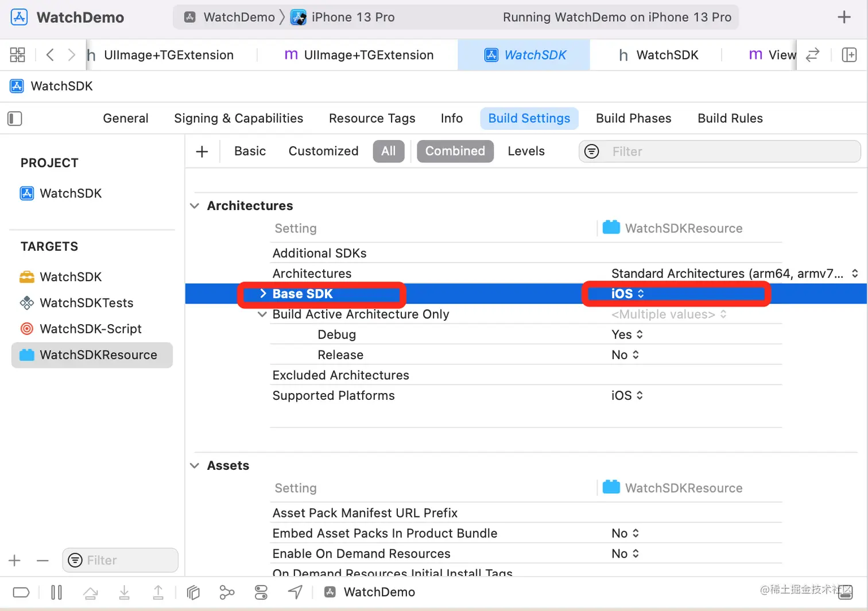This screenshot has height=611, width=868.
Task: Open the Signing & Capabilities tab
Action: coord(239,119)
